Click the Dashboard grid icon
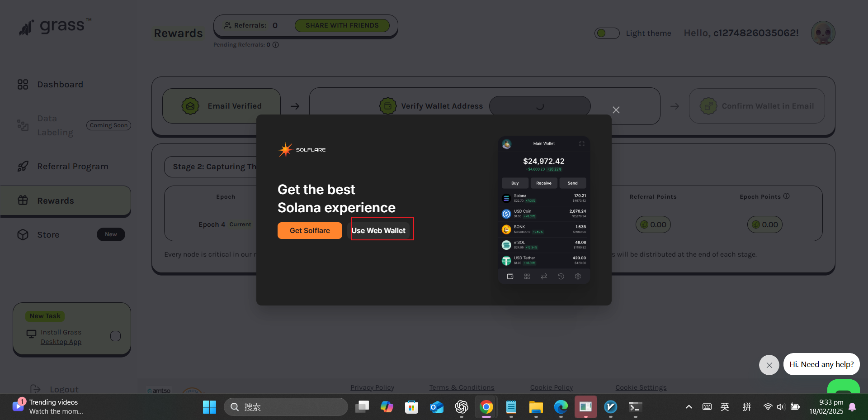Image resolution: width=868 pixels, height=420 pixels. point(23,85)
